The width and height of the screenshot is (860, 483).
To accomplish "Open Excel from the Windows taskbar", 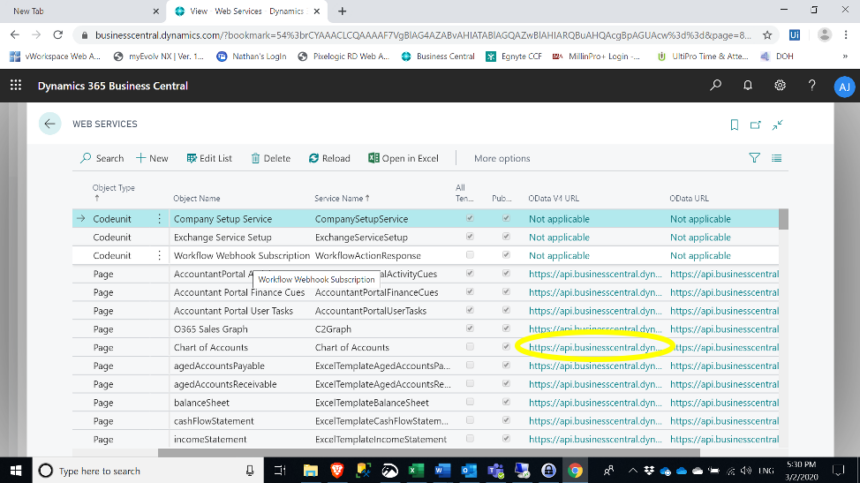I will point(416,470).
